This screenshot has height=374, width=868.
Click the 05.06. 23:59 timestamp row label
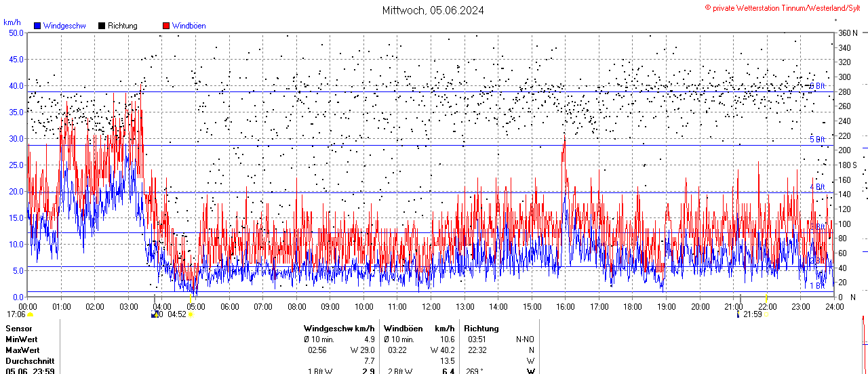30,371
